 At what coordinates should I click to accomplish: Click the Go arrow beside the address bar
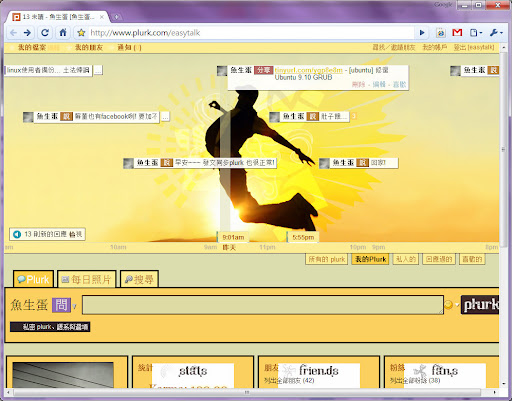tap(422, 33)
